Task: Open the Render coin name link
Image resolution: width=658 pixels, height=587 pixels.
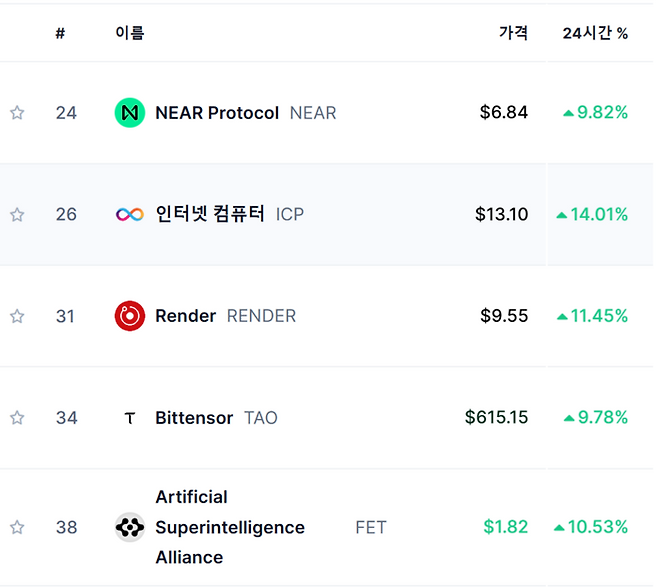Action: click(186, 316)
